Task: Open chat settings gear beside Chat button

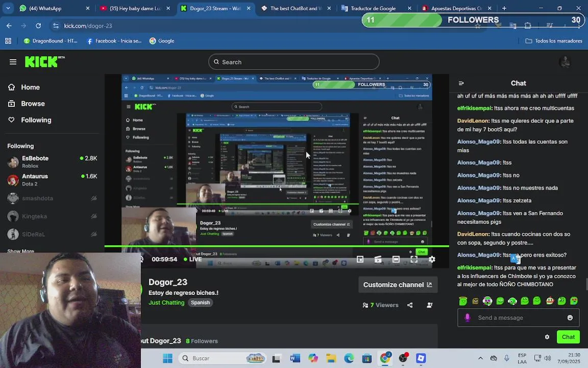Action: coord(547,337)
